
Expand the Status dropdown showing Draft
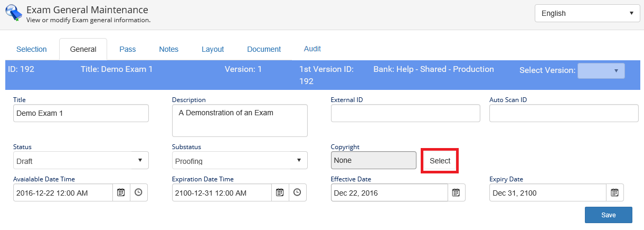81,160
